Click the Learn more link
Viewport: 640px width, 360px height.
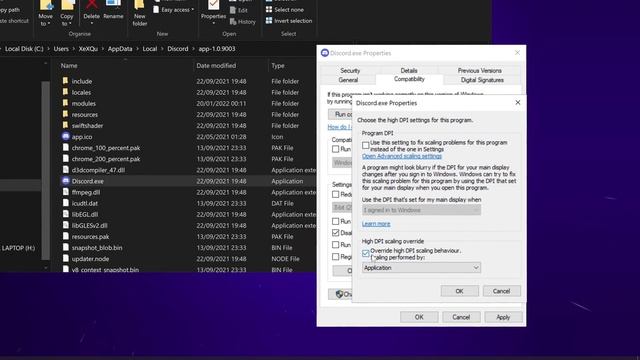(376, 224)
